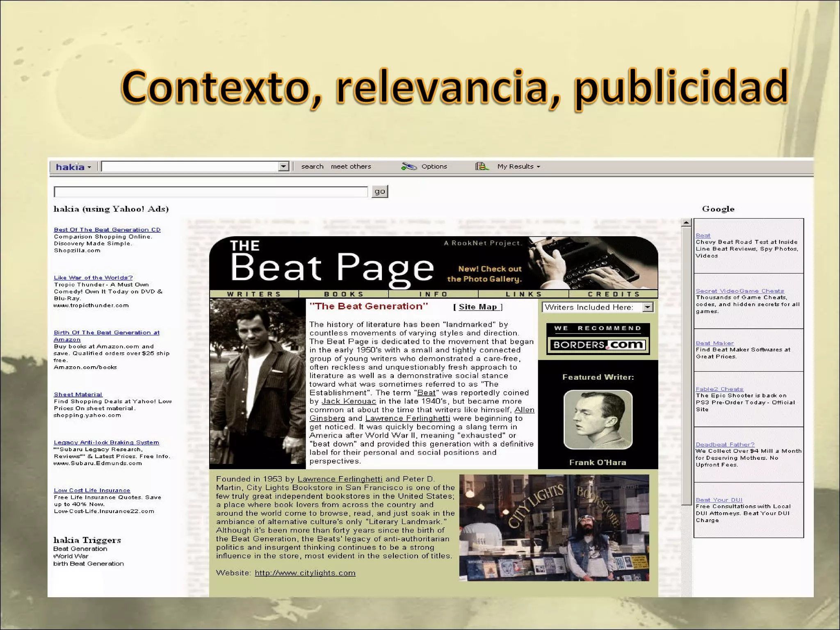Click the My Results book icon

click(482, 166)
